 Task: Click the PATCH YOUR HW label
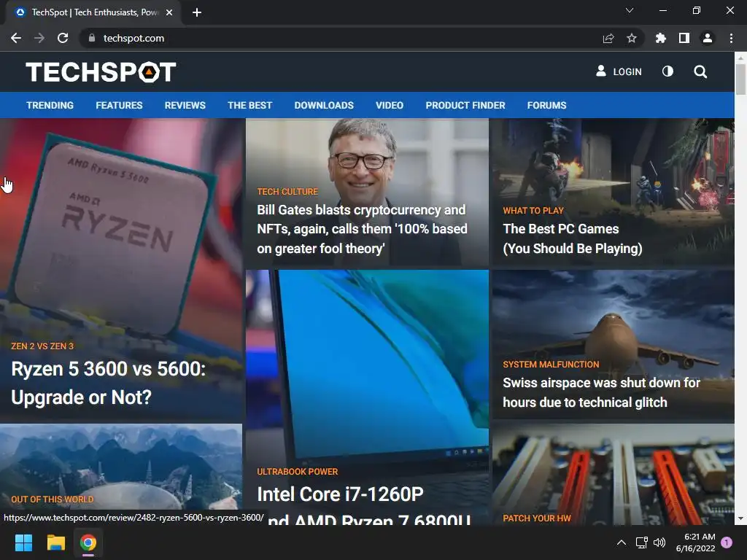(x=536, y=518)
